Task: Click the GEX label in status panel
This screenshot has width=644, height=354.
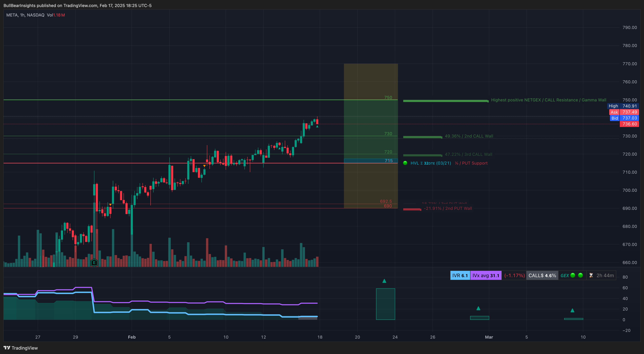Action: click(565, 276)
